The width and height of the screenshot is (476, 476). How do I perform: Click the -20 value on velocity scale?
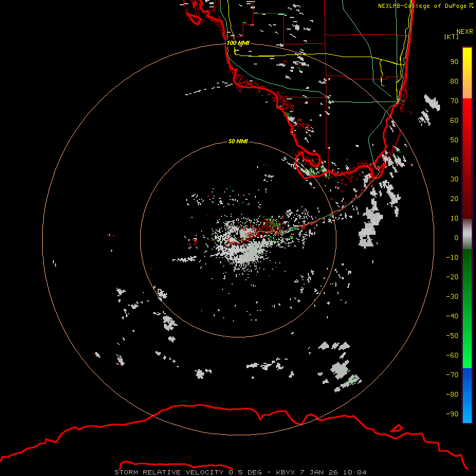[452, 277]
